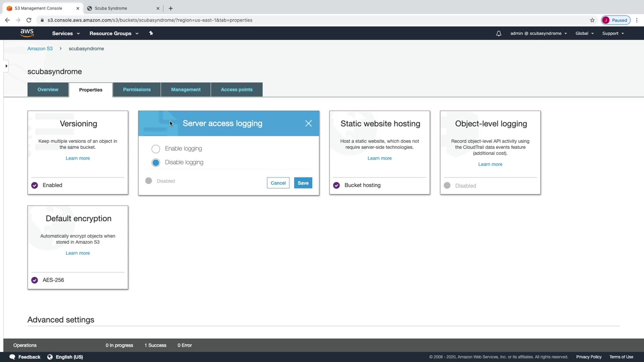Click the Advanced settings heading
Viewport: 644px width, 362px height.
click(x=61, y=320)
